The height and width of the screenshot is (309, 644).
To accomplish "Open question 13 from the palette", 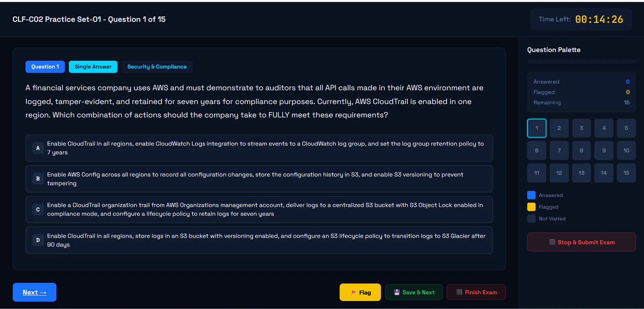I will [582, 173].
